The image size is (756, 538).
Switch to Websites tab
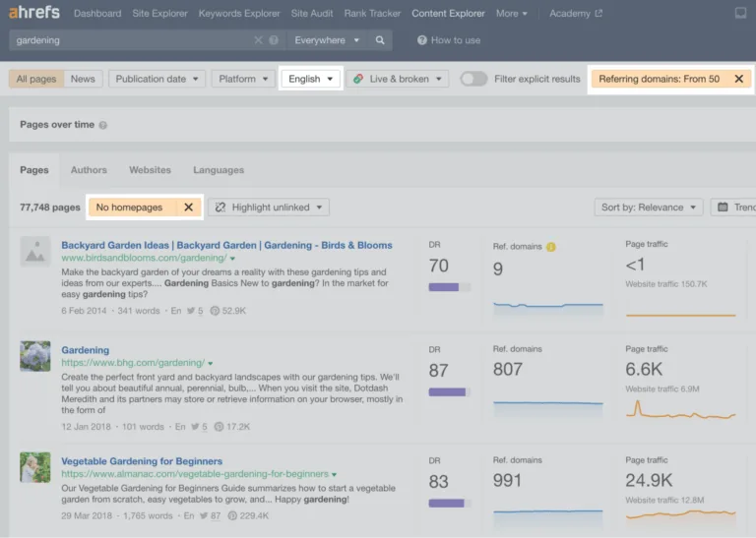pyautogui.click(x=150, y=170)
